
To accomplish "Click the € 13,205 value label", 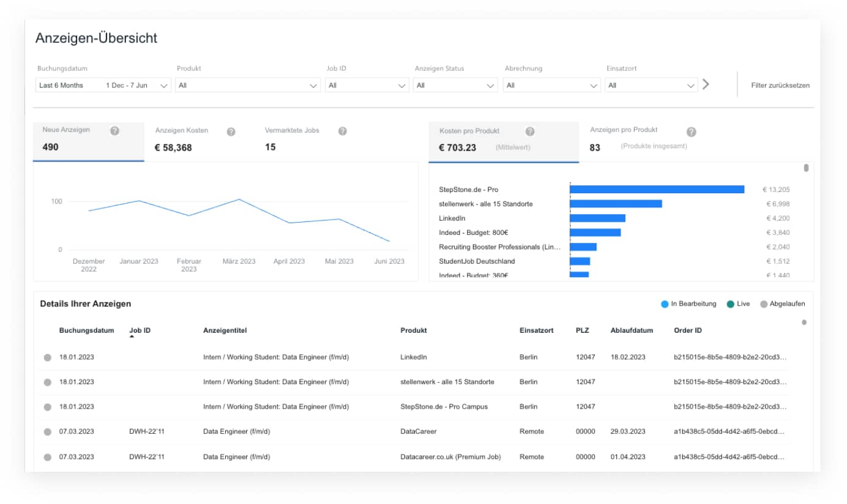I will (x=776, y=190).
